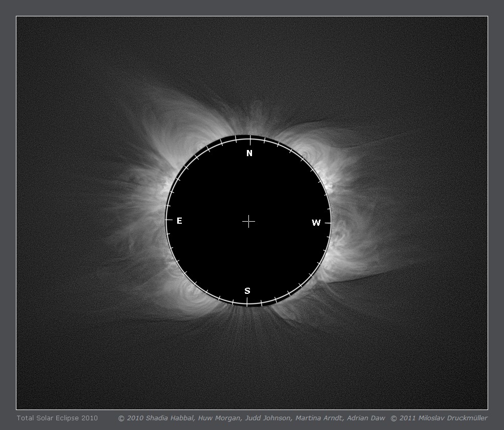Click the long north tick mark above N

tap(250, 140)
